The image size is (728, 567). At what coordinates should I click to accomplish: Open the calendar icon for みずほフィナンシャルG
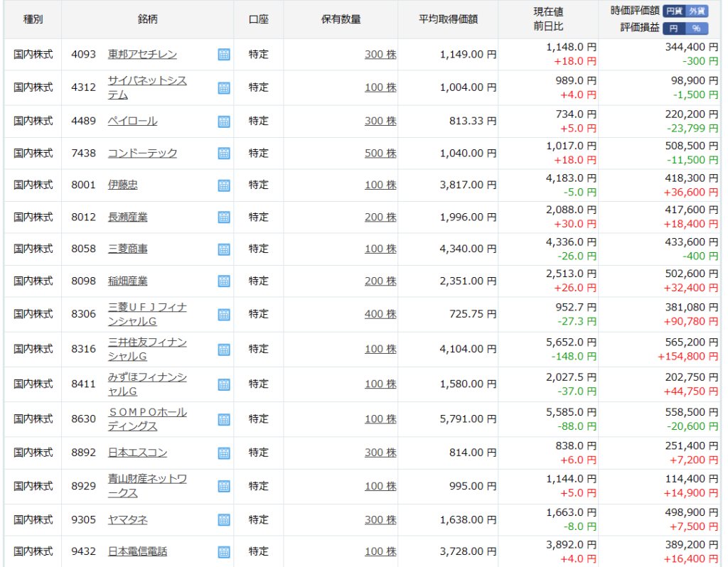point(224,384)
